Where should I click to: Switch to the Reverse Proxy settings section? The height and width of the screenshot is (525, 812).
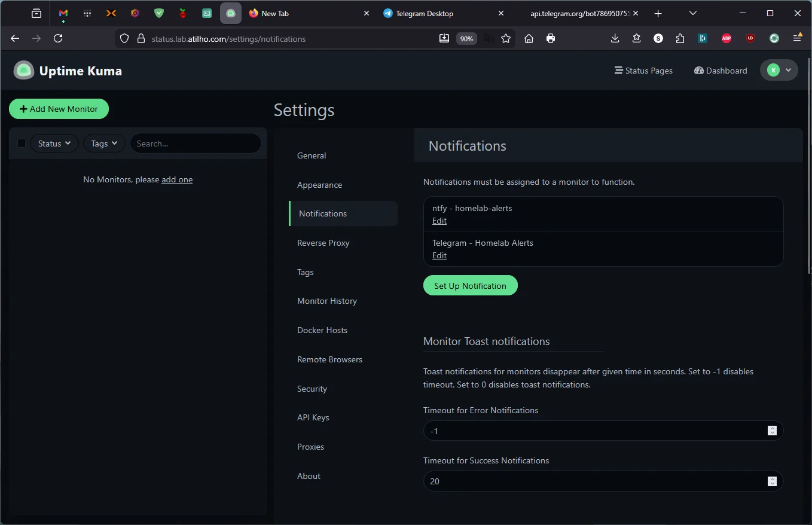coord(323,243)
